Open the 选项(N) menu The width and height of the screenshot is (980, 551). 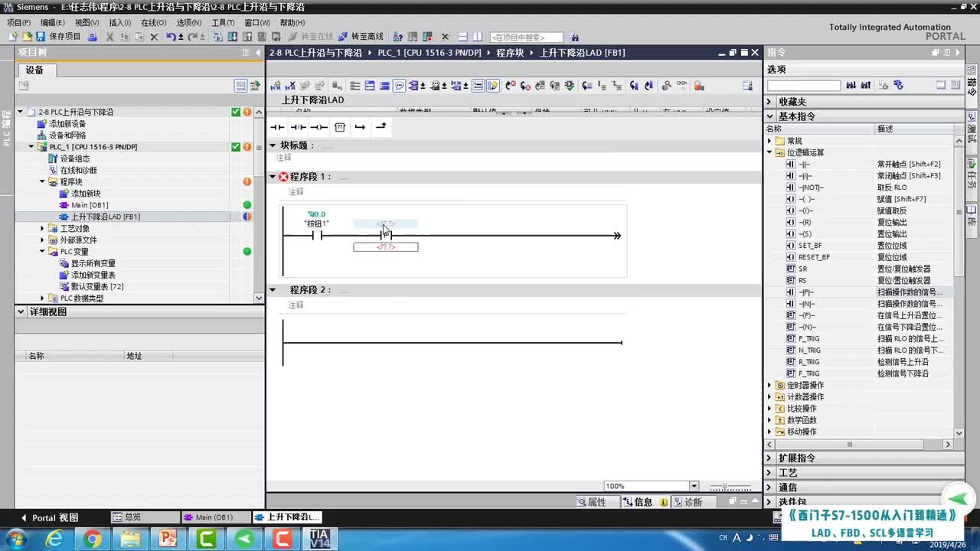tap(188, 23)
